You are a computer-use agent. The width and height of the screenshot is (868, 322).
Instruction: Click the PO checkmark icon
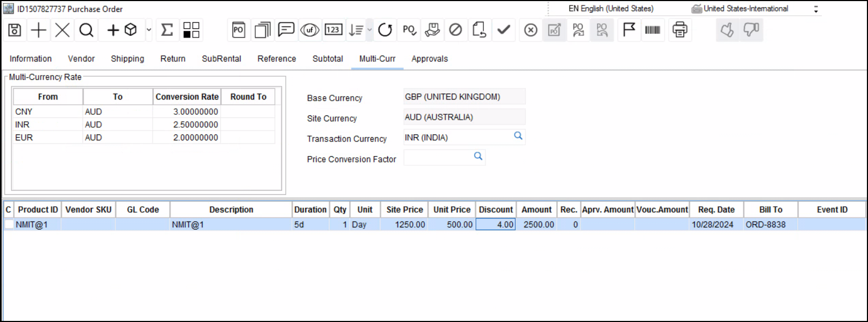click(410, 30)
